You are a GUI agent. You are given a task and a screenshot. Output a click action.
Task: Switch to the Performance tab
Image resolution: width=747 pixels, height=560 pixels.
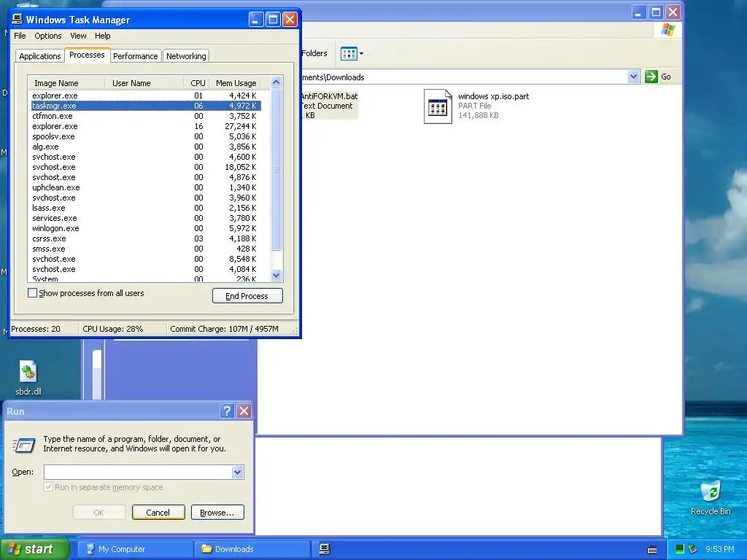tap(135, 56)
